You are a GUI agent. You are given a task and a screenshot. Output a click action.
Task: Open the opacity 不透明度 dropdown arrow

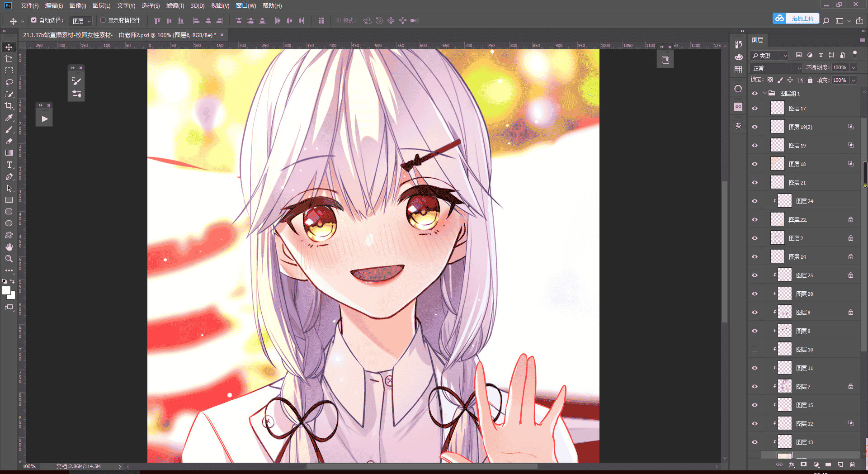pyautogui.click(x=854, y=68)
